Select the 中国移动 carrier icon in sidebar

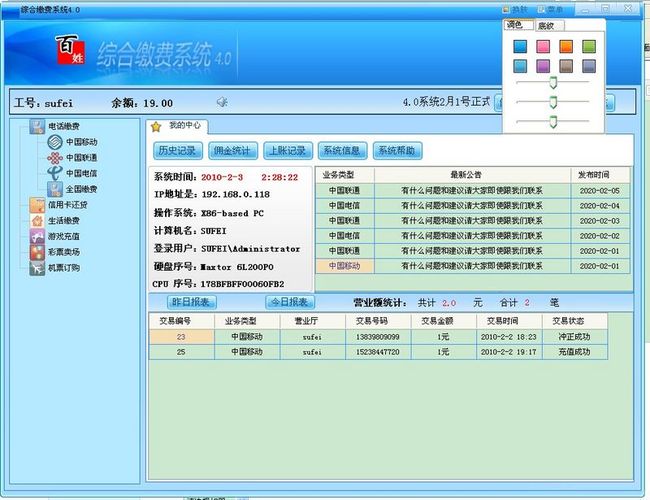(x=55, y=142)
